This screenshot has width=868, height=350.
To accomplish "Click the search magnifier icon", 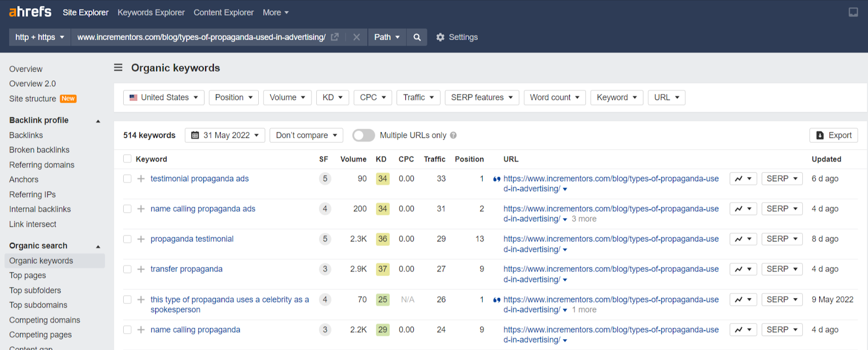I will point(417,37).
